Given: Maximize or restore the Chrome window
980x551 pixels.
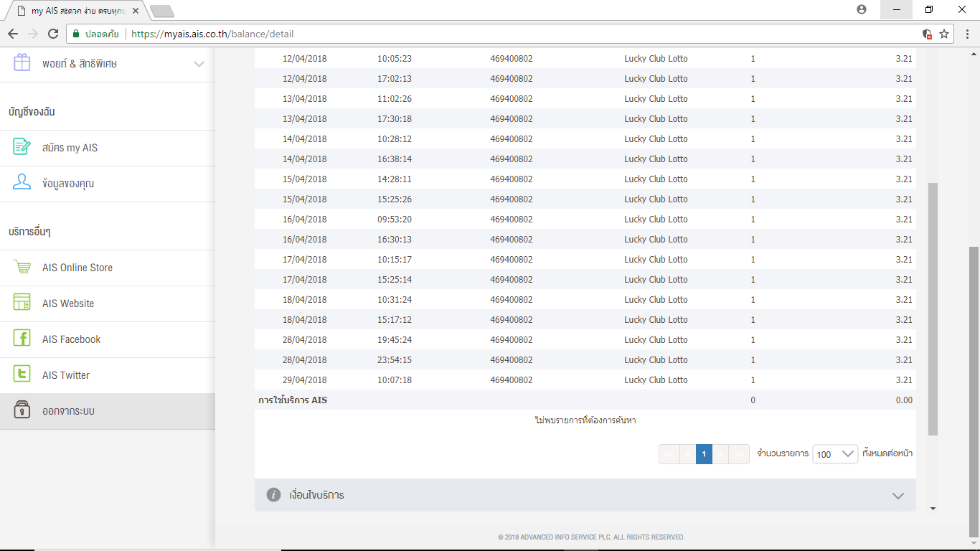Looking at the screenshot, I should [x=929, y=9].
